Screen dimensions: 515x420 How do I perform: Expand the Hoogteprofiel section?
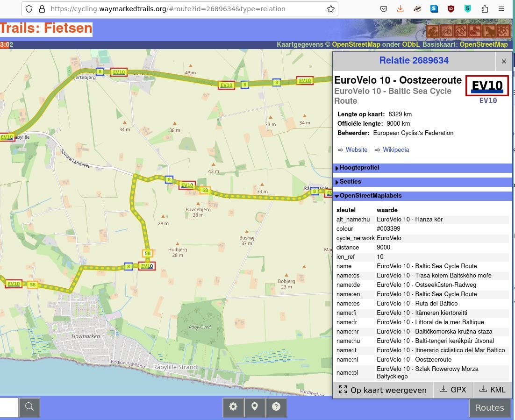click(x=359, y=168)
